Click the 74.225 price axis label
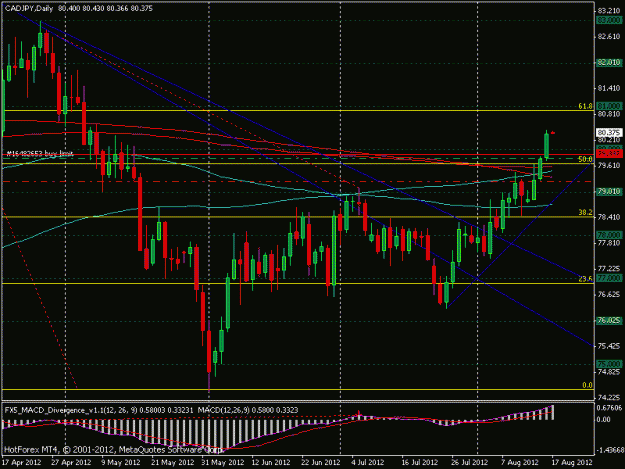The image size is (625, 469). coord(609,397)
